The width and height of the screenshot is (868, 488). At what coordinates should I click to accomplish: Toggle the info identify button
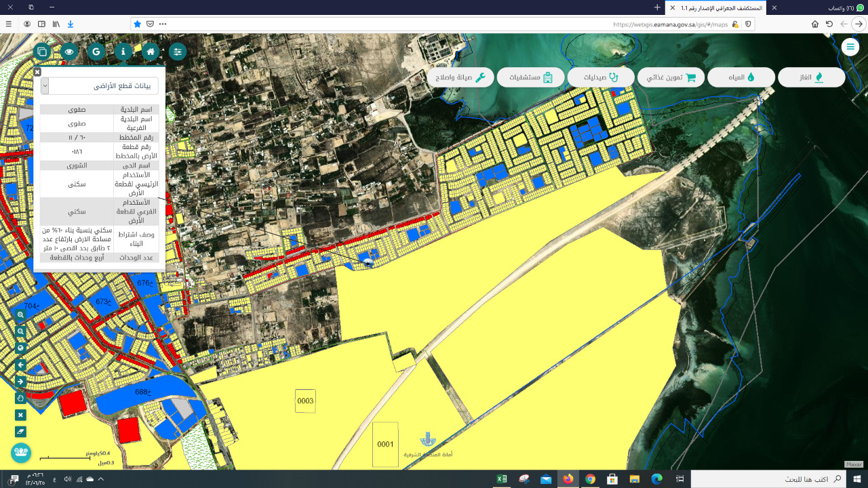click(123, 52)
